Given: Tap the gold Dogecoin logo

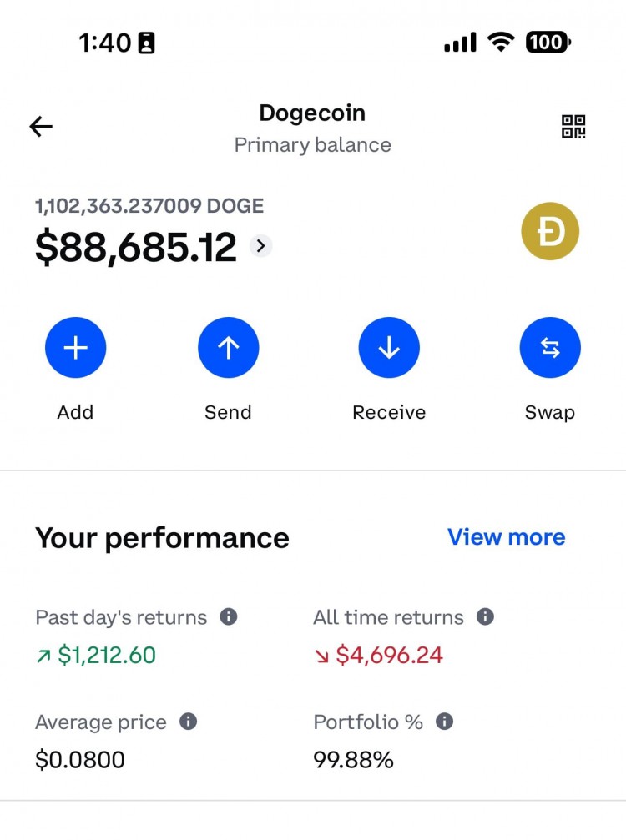Looking at the screenshot, I should tap(550, 231).
